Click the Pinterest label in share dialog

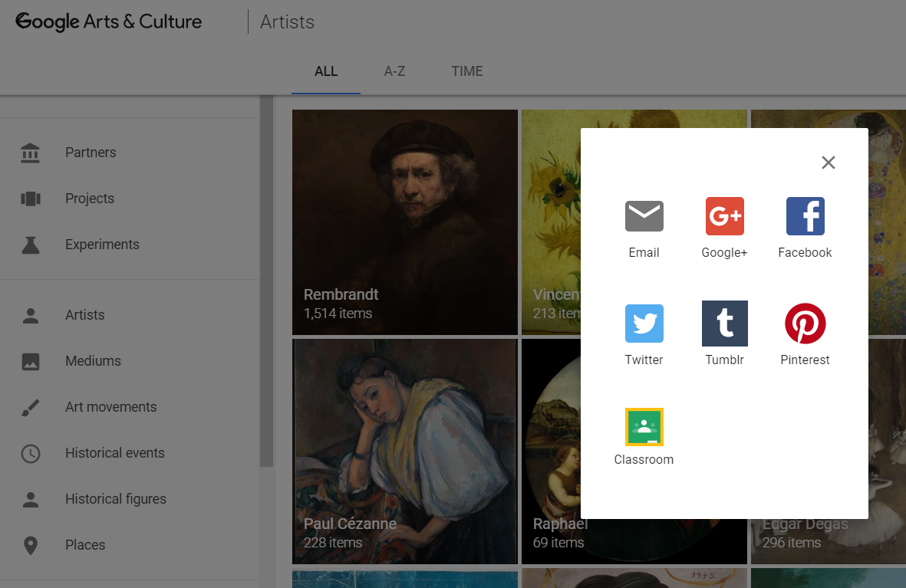[x=805, y=360]
